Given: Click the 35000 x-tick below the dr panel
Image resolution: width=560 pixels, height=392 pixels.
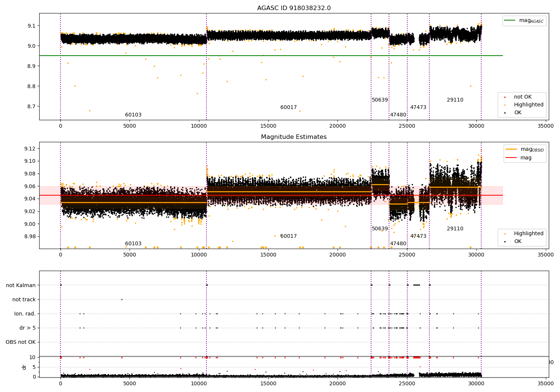Looking at the screenshot, I should pyautogui.click(x=545, y=383).
